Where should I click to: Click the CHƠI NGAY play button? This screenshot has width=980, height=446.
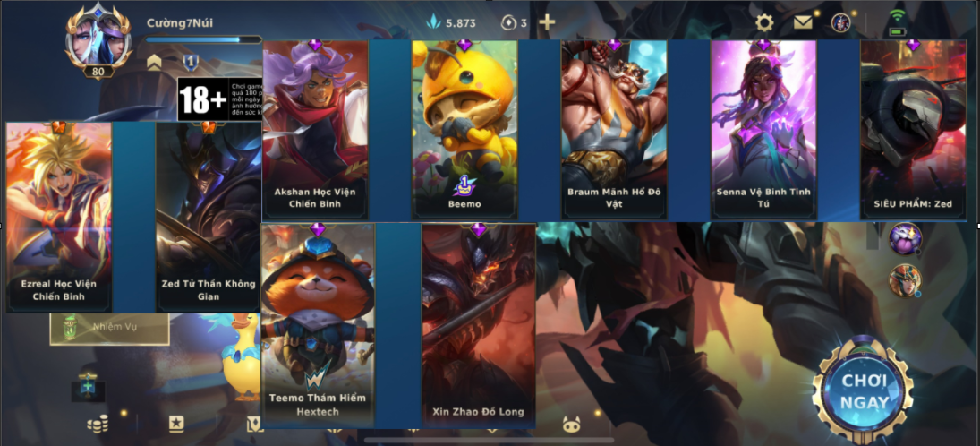(x=864, y=390)
